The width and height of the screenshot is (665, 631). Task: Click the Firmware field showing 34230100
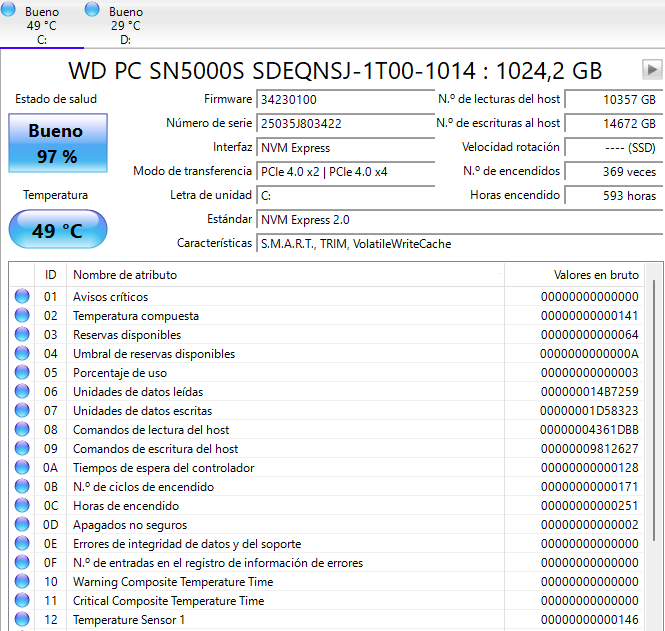click(x=330, y=100)
